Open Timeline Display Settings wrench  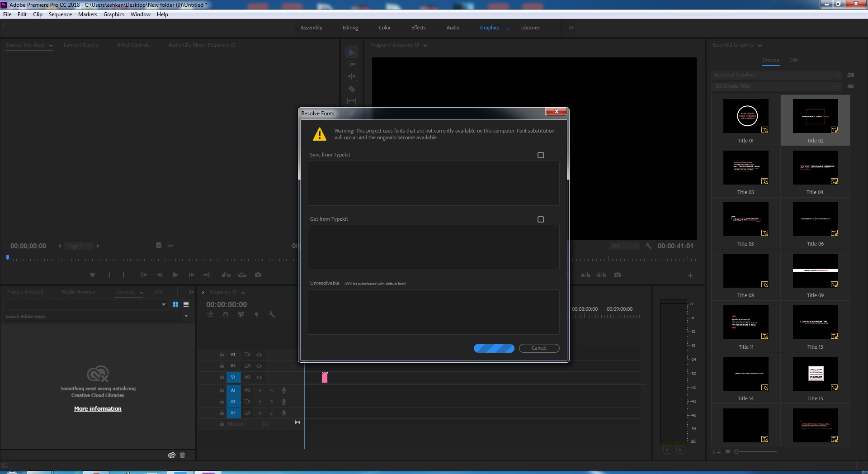tap(272, 314)
